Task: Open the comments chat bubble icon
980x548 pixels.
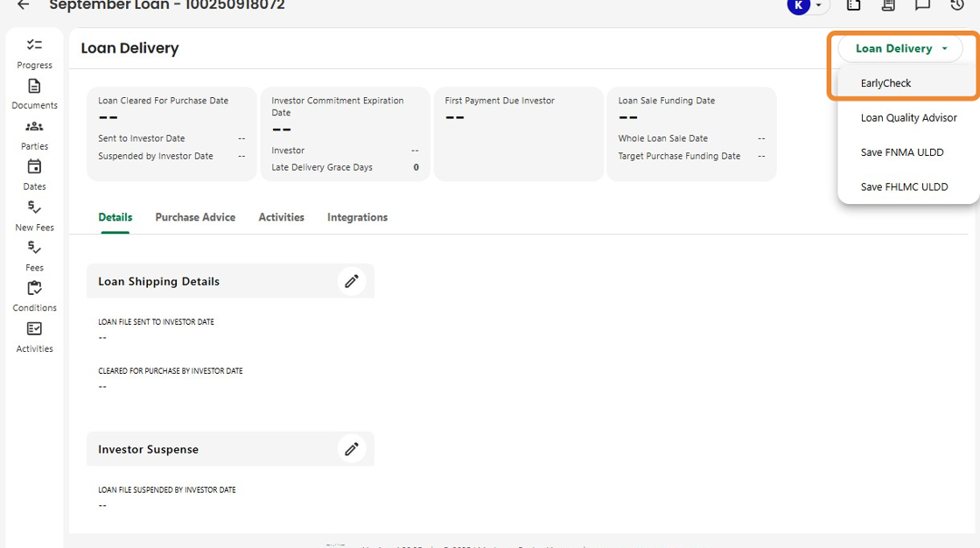Action: pyautogui.click(x=922, y=5)
